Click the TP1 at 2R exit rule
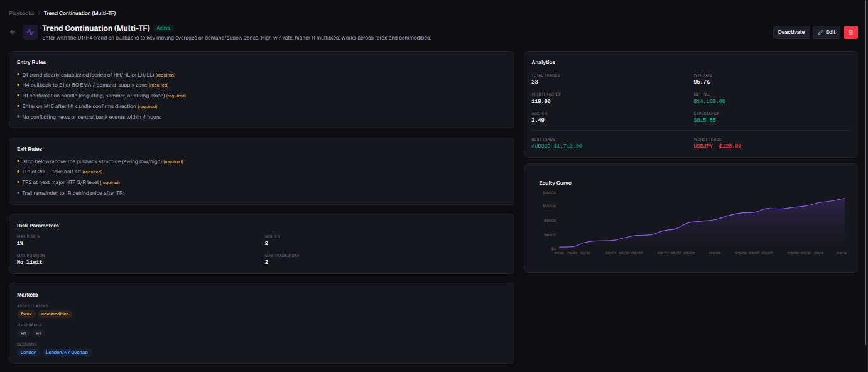 [x=52, y=172]
